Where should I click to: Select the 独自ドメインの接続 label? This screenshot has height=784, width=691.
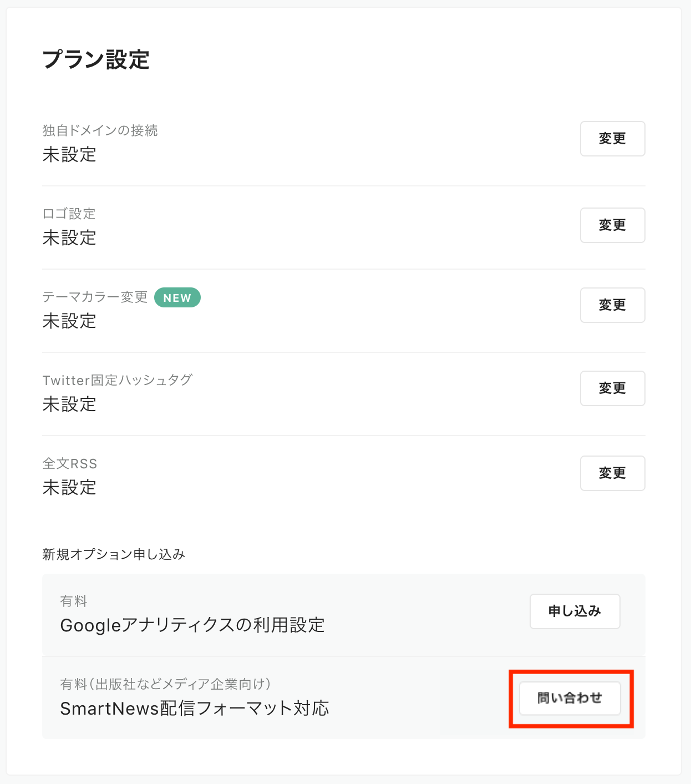[100, 130]
